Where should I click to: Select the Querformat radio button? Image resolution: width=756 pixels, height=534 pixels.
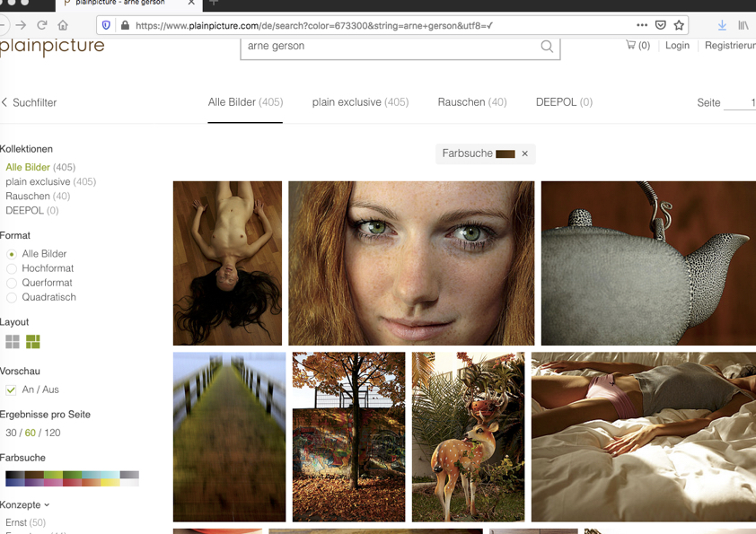[12, 283]
